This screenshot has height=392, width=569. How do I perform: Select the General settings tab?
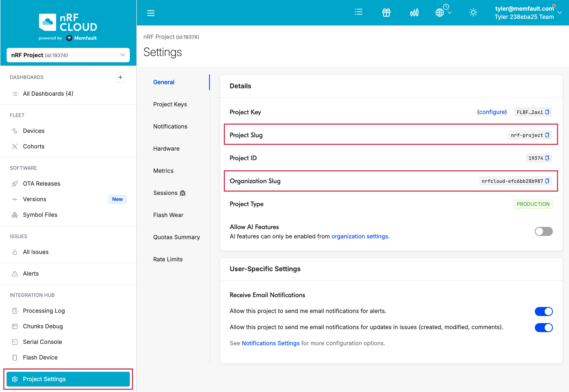click(164, 82)
